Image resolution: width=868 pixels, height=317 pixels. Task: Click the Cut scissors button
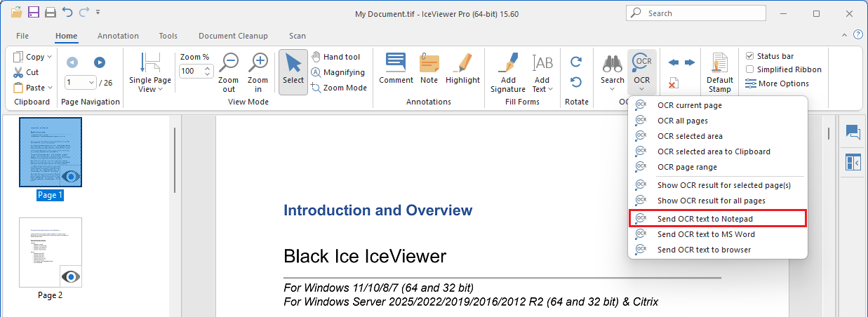[27, 72]
